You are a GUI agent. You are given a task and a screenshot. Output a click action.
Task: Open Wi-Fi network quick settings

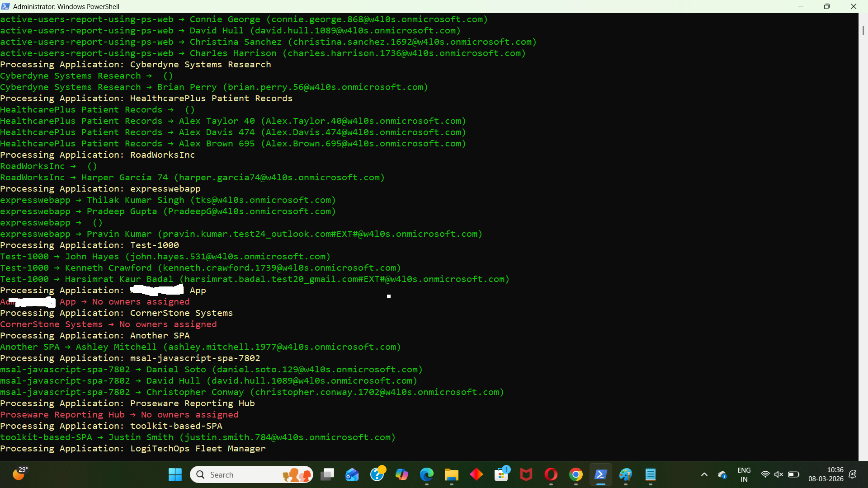765,474
